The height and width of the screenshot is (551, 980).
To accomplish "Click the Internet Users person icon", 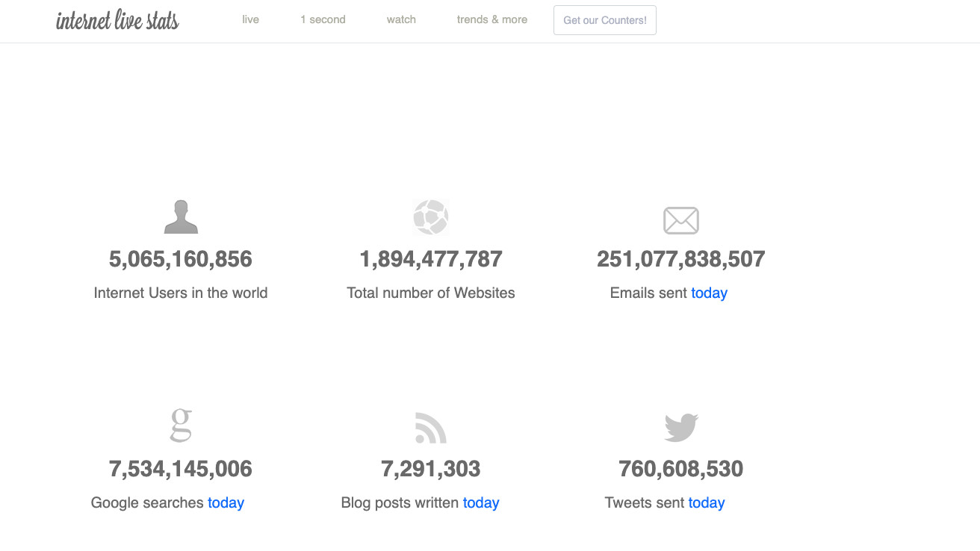I will [181, 217].
